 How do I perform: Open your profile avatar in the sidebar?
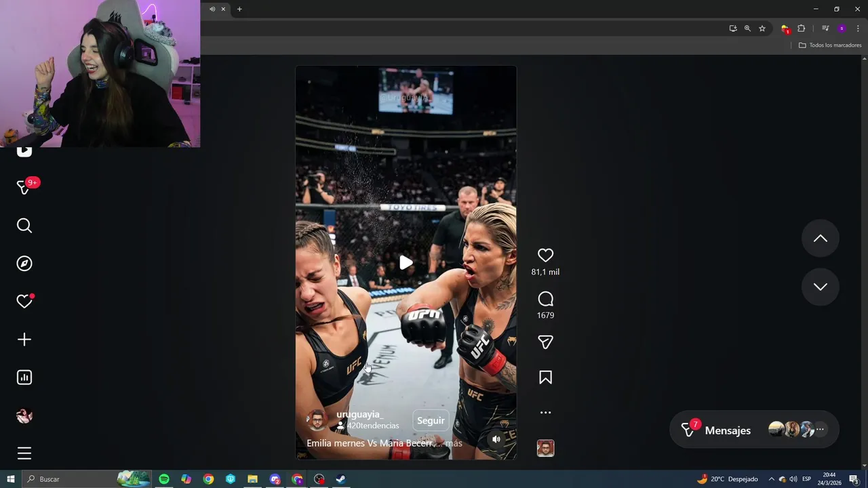tap(24, 415)
